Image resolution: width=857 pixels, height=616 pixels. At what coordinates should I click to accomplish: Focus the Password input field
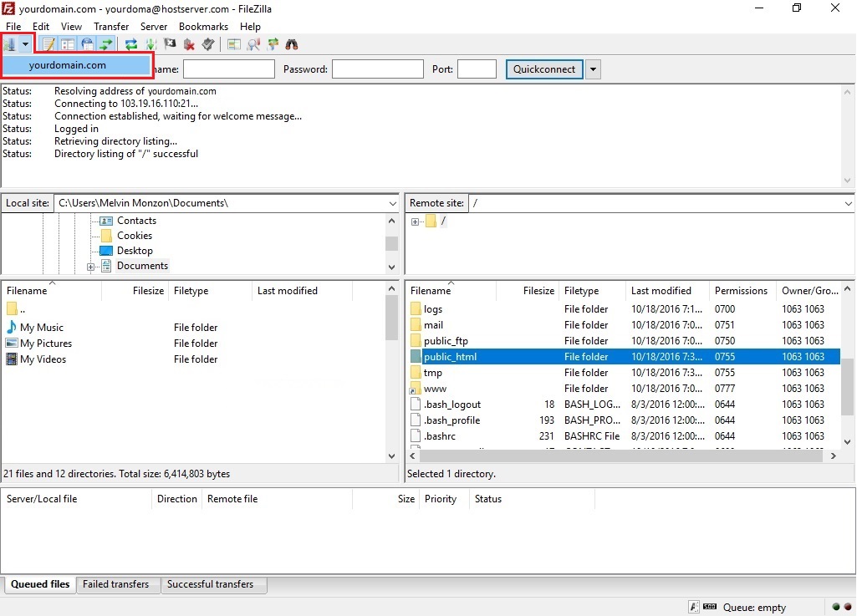coord(378,69)
